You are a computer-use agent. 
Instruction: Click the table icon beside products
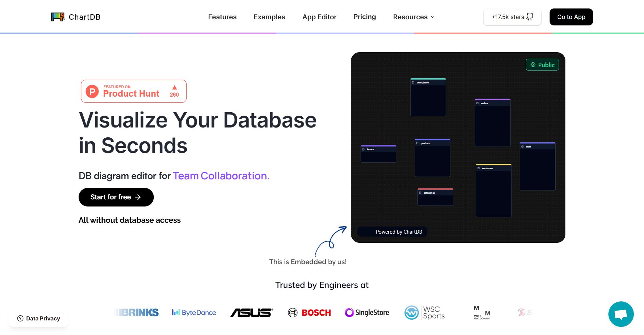click(x=417, y=143)
